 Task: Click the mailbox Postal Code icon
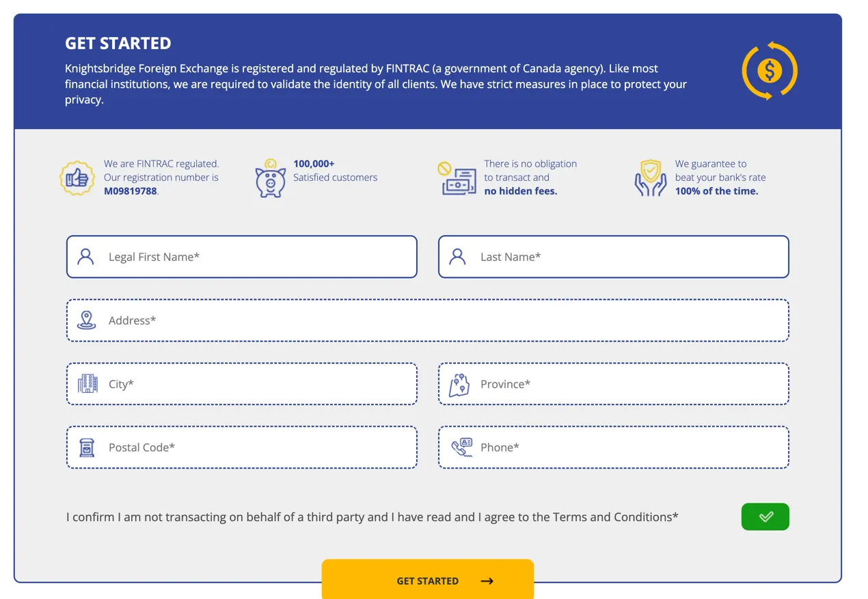(x=86, y=447)
